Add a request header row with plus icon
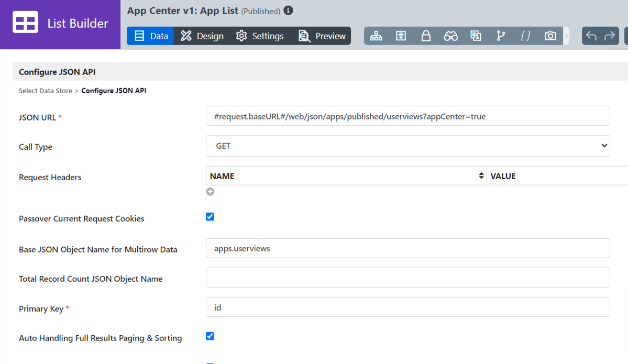The width and height of the screenshot is (628, 364). click(210, 192)
